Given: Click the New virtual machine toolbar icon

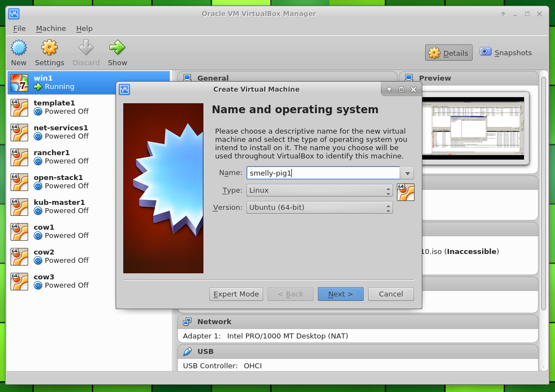Looking at the screenshot, I should click(x=18, y=47).
